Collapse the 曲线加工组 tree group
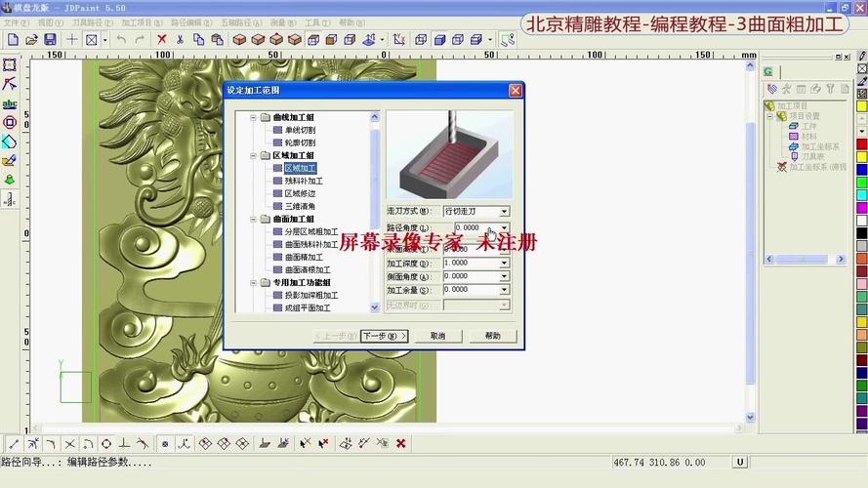The width and height of the screenshot is (868, 488). (x=253, y=117)
